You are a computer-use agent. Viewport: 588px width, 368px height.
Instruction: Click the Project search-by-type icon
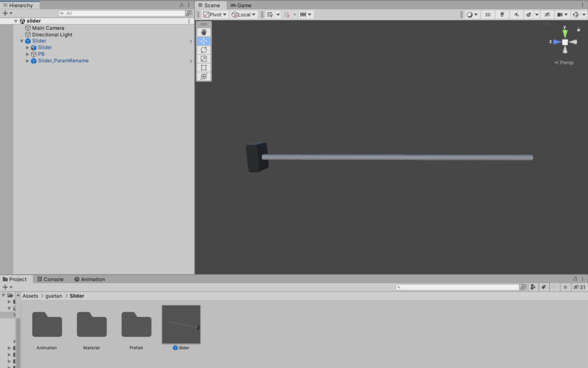(x=523, y=287)
